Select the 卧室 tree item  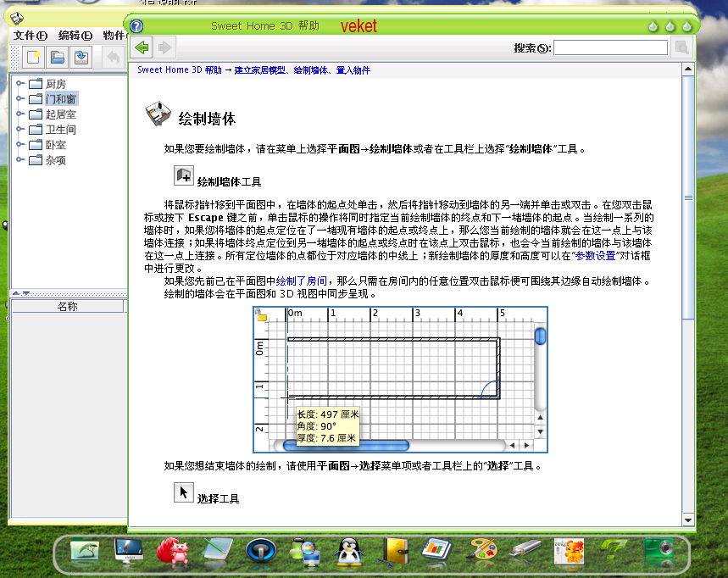point(55,145)
